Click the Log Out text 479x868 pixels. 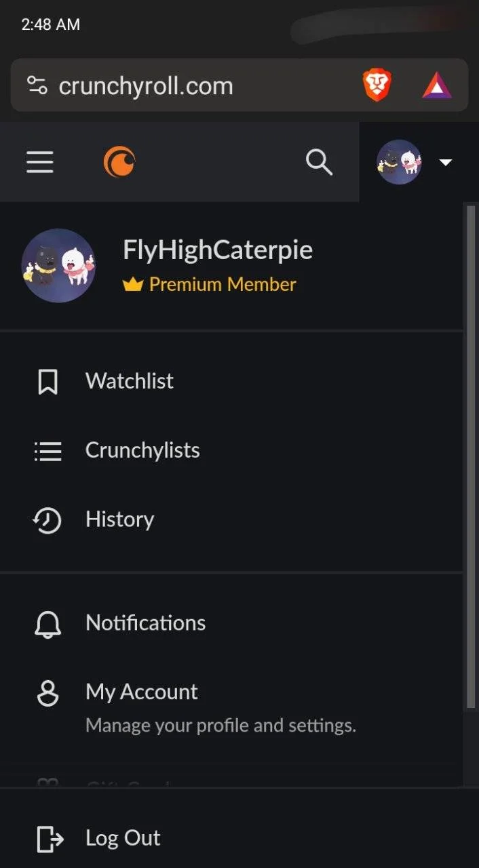123,838
